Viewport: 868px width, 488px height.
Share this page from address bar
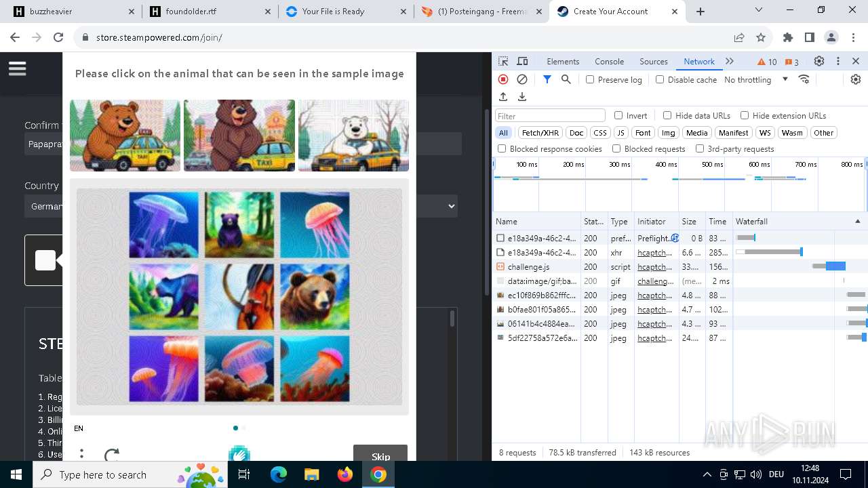[x=739, y=38]
